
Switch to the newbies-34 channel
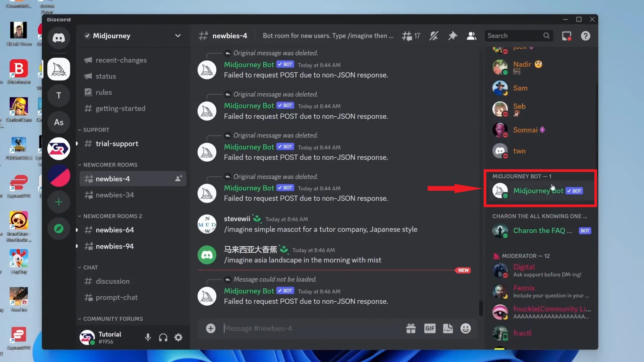115,195
